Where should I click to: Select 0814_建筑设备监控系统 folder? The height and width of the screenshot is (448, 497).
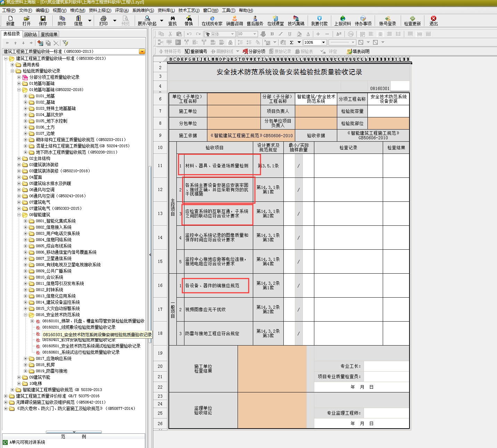pos(58,302)
